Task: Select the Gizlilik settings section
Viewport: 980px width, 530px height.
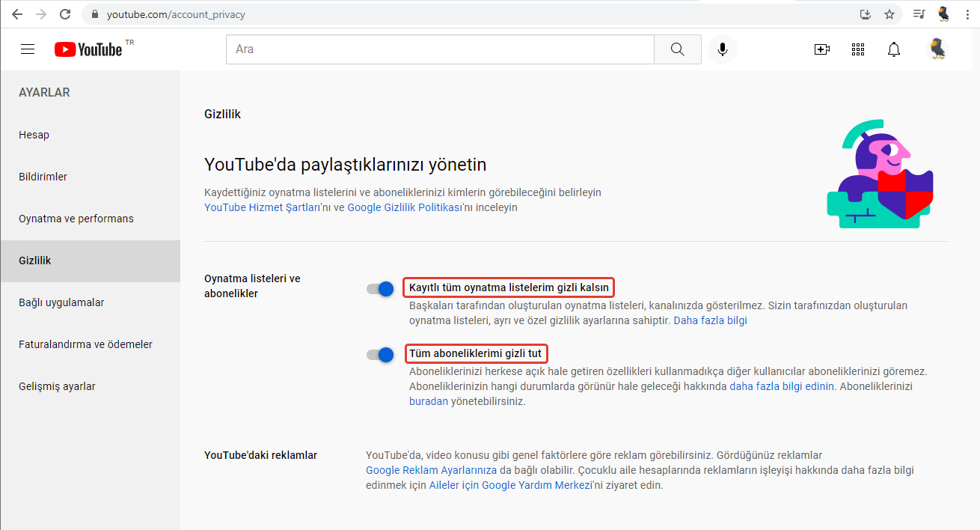Action: pyautogui.click(x=90, y=261)
